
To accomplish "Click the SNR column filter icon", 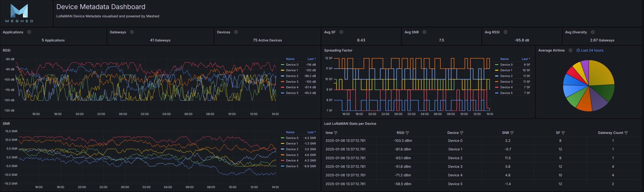I will click(512, 133).
